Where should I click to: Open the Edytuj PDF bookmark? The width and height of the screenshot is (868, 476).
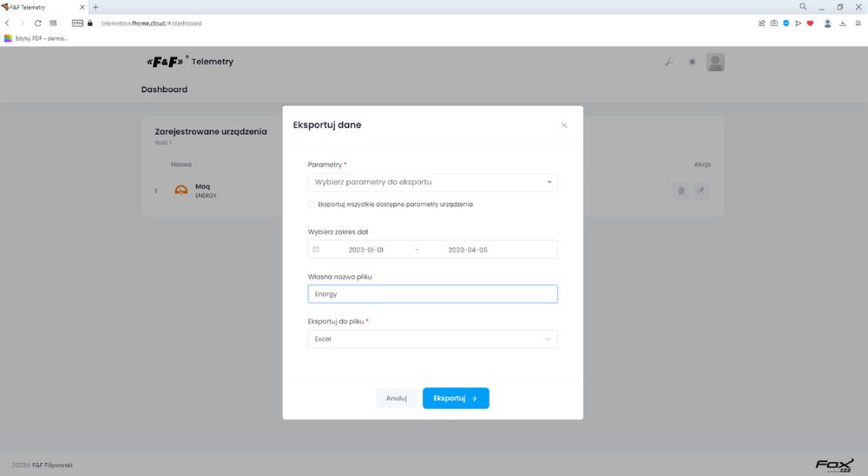[36, 38]
